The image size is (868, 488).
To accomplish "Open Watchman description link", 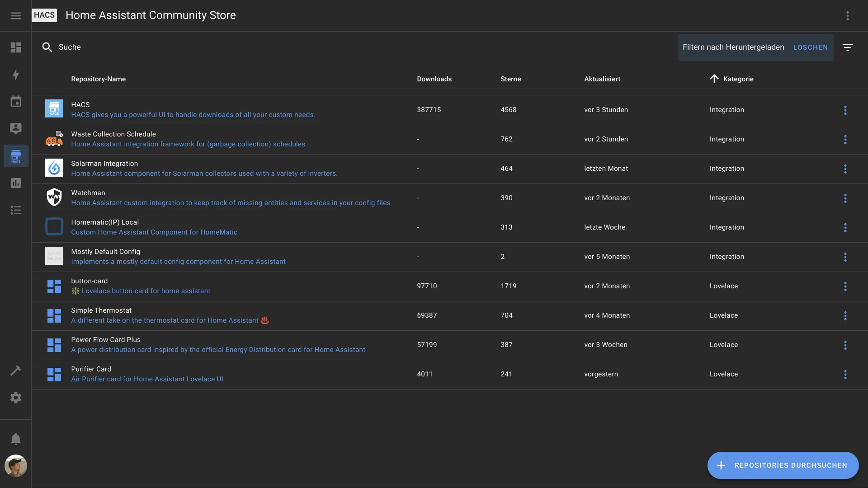I will coord(231,203).
